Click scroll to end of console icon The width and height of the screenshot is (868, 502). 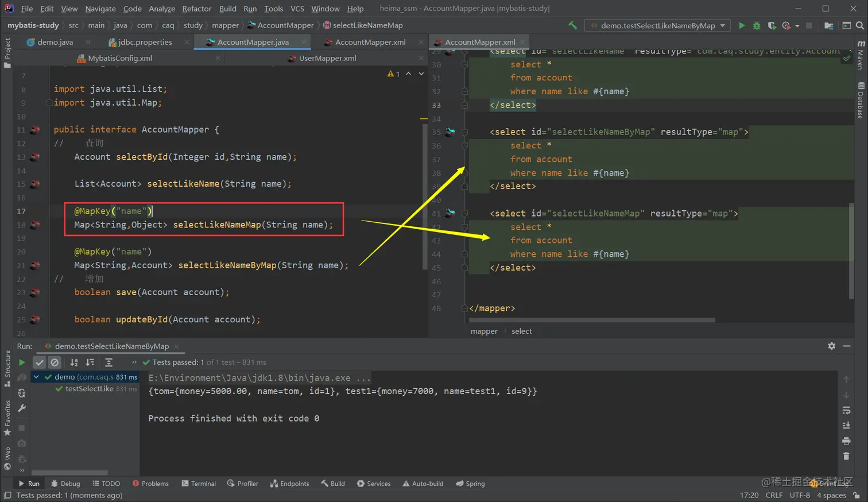pos(846,426)
